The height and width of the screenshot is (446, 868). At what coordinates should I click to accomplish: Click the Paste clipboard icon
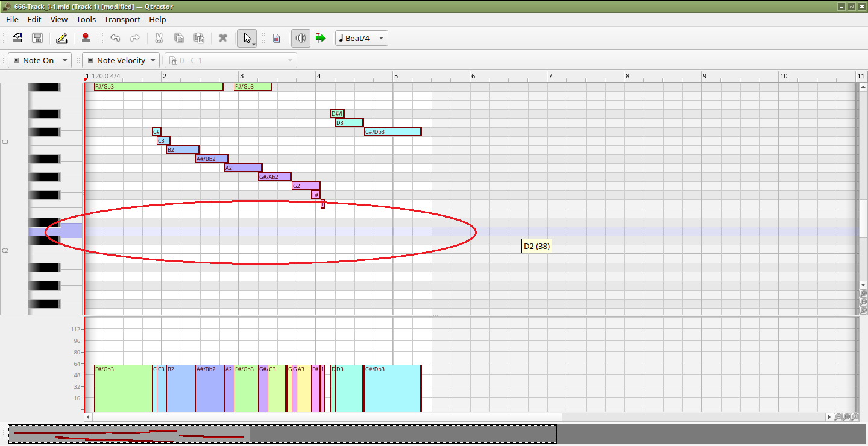point(198,38)
